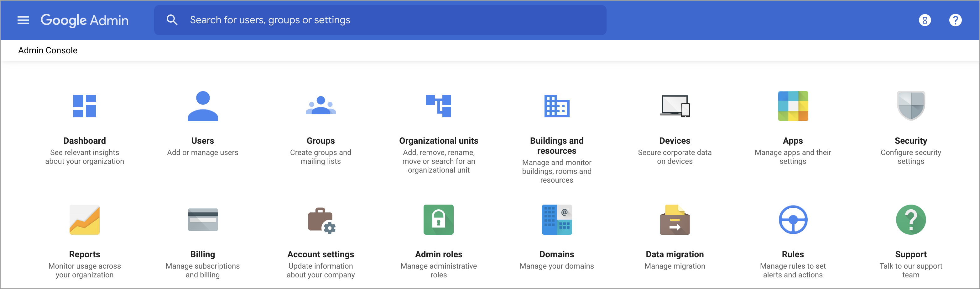Focus the search for users, groups or settings field

tap(380, 20)
